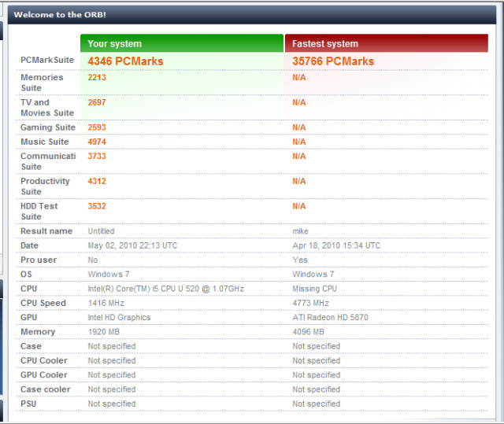Click date 'May 02, 2010 22:13 UTC'
The height and width of the screenshot is (424, 504).
(x=132, y=245)
